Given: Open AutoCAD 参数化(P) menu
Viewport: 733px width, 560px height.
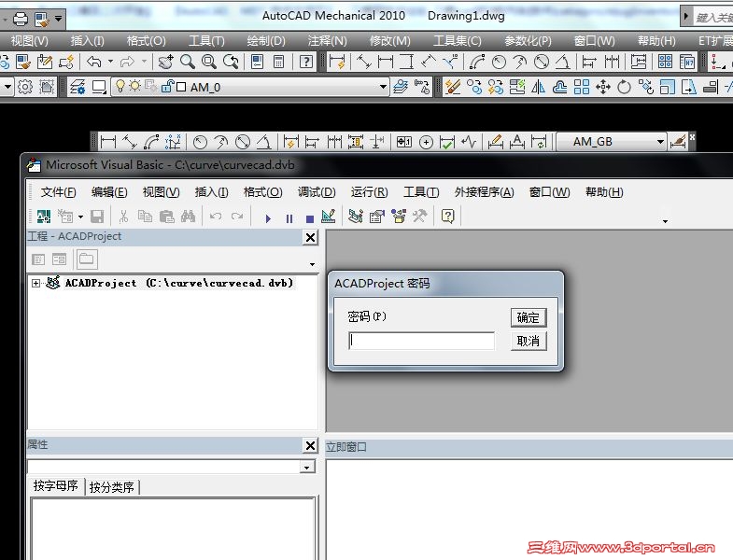Looking at the screenshot, I should coord(528,41).
